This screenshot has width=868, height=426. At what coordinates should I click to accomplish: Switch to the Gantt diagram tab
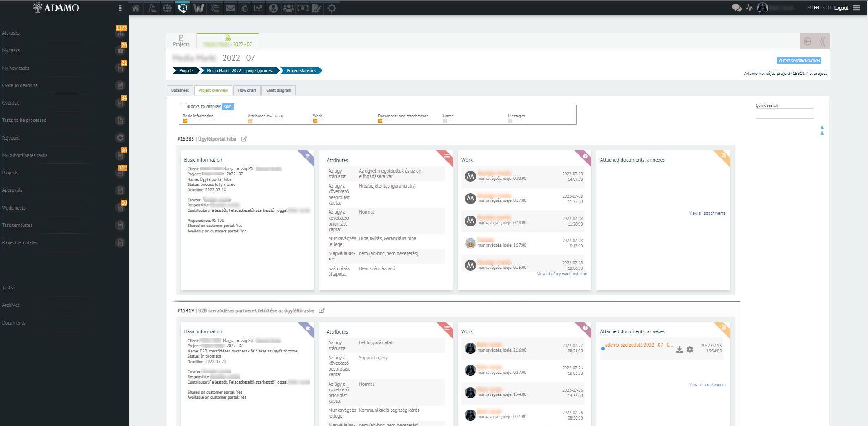coord(278,90)
